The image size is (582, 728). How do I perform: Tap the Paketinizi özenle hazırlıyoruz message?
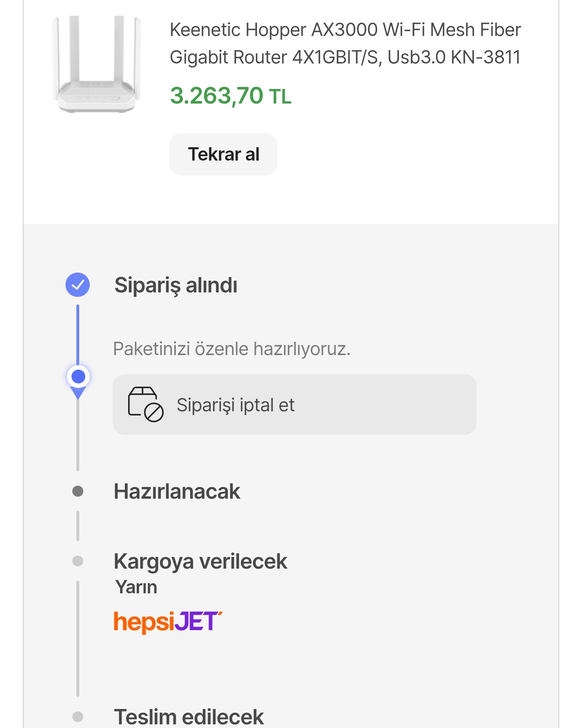[x=232, y=349]
